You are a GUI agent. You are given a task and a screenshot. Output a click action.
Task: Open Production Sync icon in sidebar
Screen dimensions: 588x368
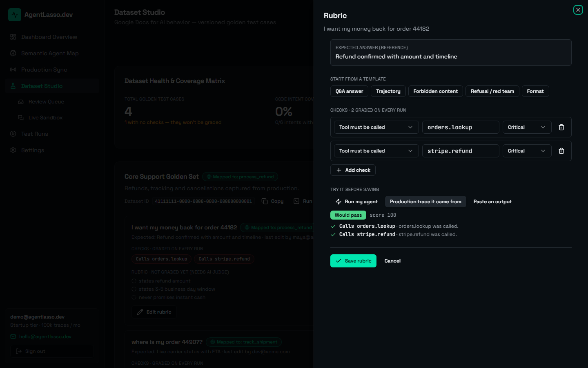pos(13,70)
